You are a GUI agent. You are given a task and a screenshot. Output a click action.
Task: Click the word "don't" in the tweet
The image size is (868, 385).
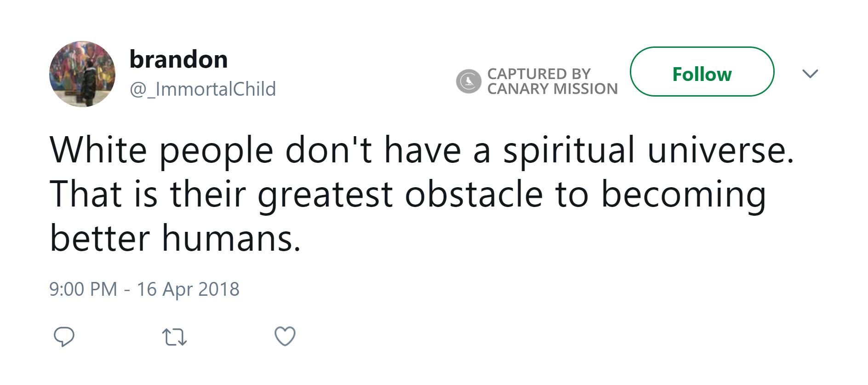328,150
